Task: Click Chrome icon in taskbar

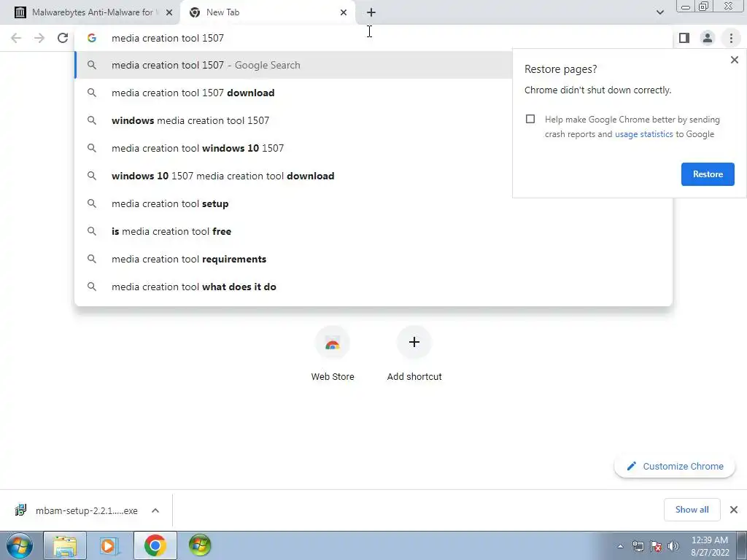Action: (155, 545)
